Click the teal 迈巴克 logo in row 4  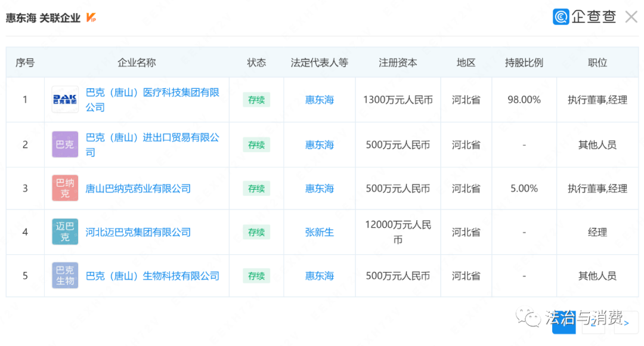click(x=65, y=232)
